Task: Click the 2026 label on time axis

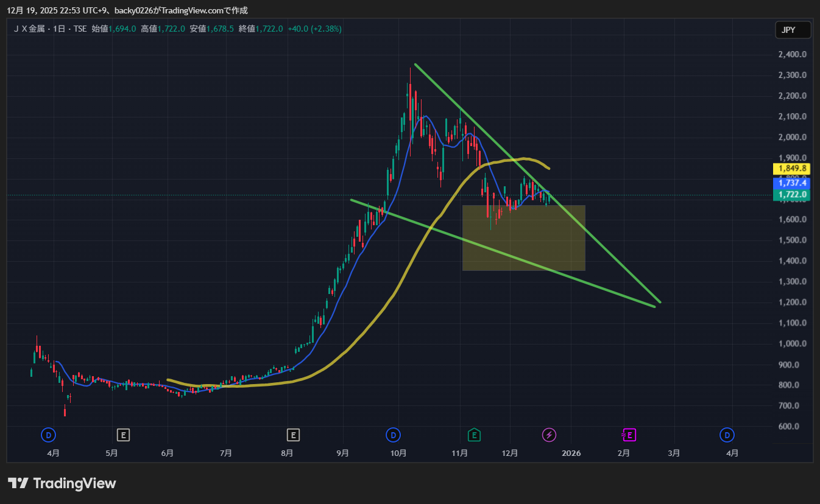Action: [571, 453]
